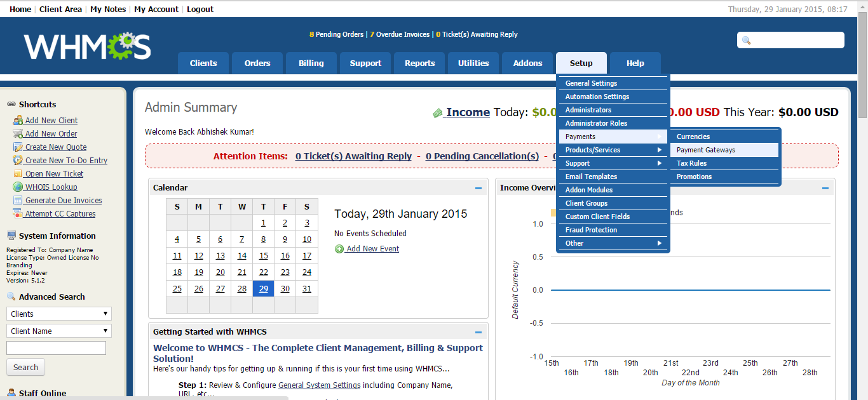This screenshot has width=868, height=400.
Task: Click the WHMCS logo
Action: coord(87,46)
